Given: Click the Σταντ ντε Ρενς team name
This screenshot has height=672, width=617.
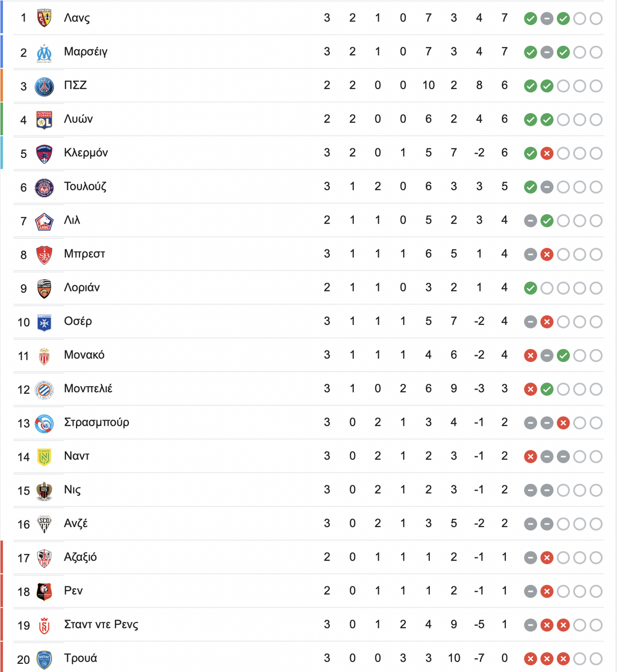Looking at the screenshot, I should point(101,625).
